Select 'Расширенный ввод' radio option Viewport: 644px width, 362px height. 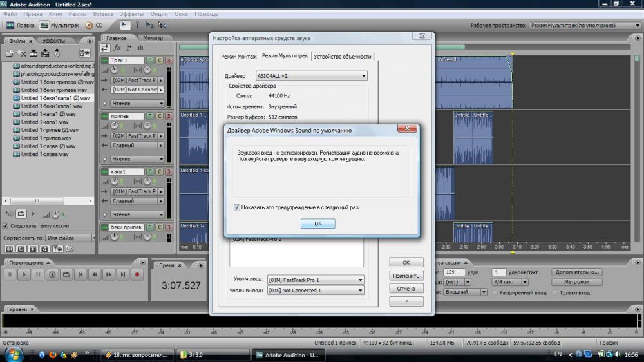tap(495, 292)
